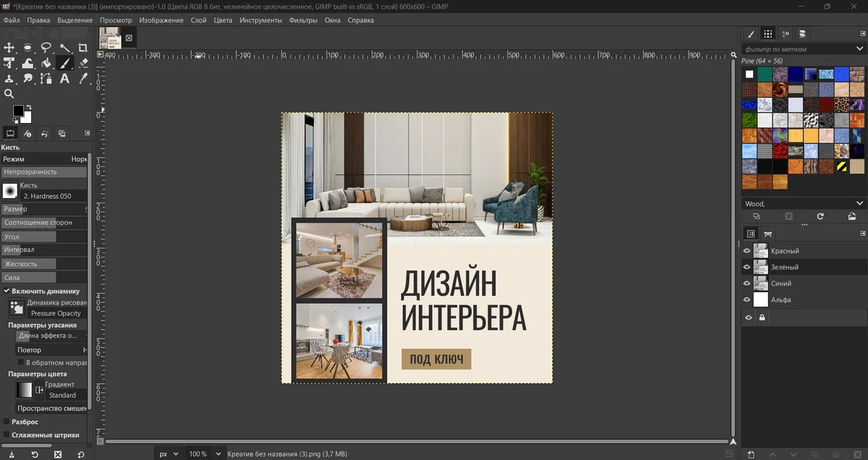Open the Слой menu
Screen dimensions: 868x460
[198, 20]
